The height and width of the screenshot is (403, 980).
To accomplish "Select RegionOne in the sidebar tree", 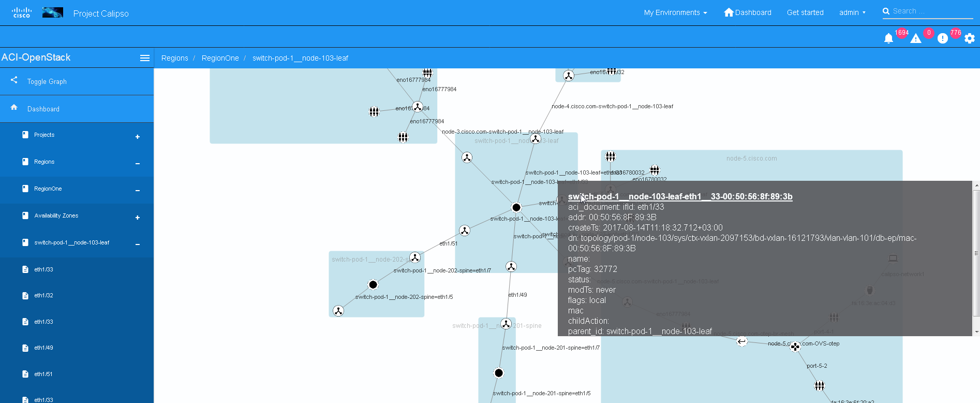I will [48, 189].
